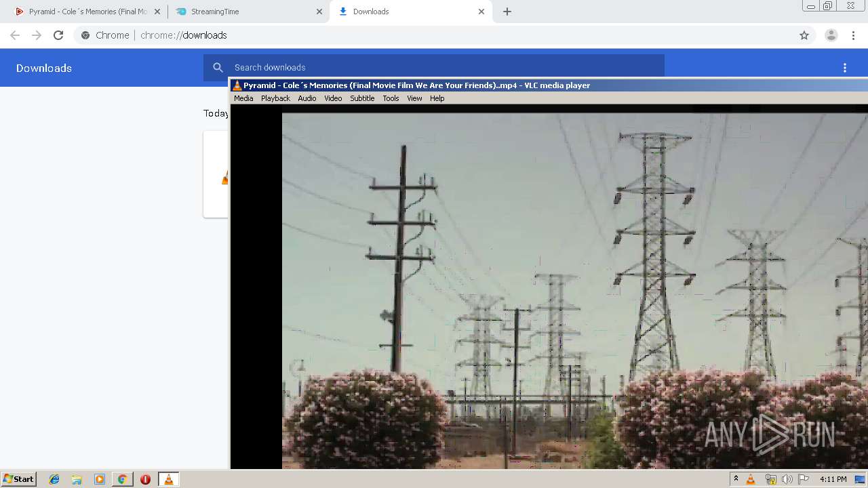The width and height of the screenshot is (868, 488).
Task: Show hidden system tray icons
Action: coord(736,479)
